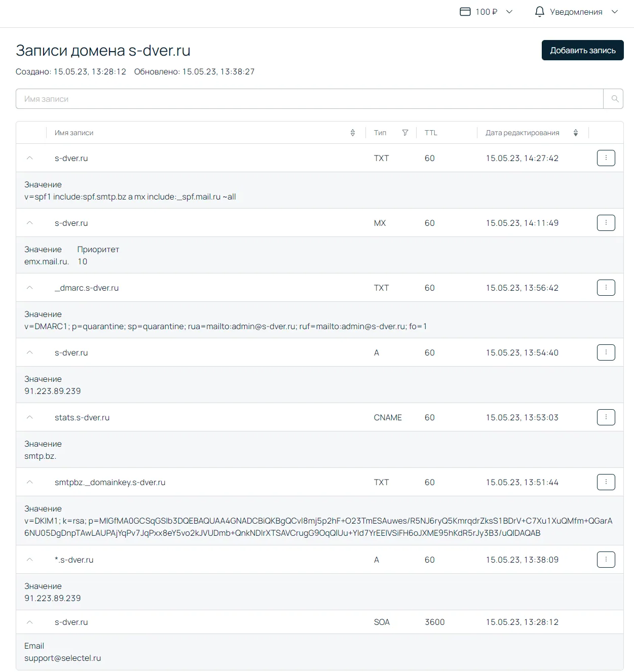Open three-dot menu for s-dver.ru A record
Screen dimensions: 634x672
(x=606, y=352)
